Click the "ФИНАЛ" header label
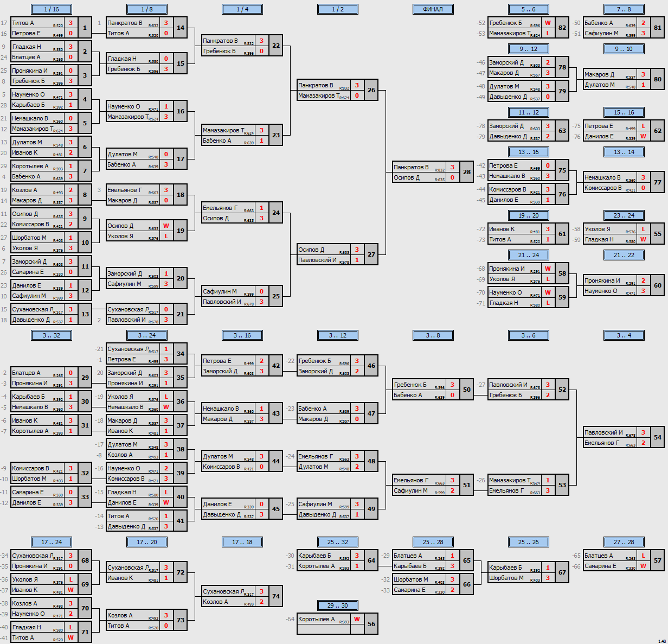This screenshot has width=668, height=644. pos(433,9)
